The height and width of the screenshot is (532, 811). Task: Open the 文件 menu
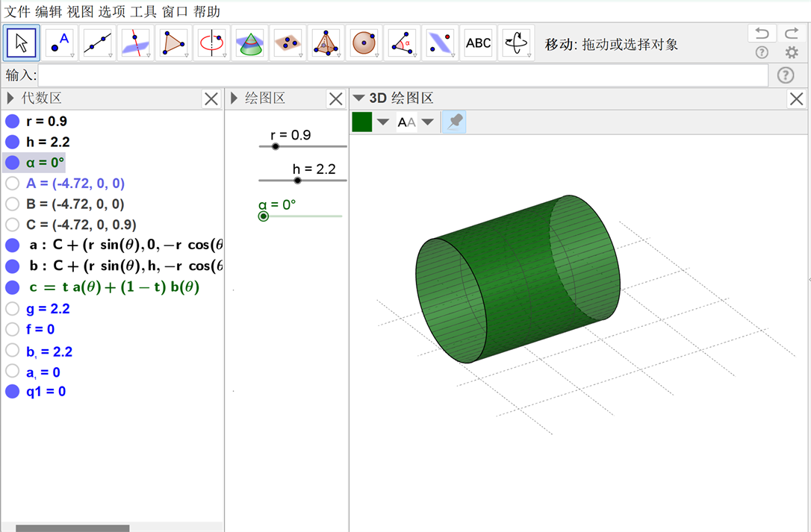click(17, 11)
